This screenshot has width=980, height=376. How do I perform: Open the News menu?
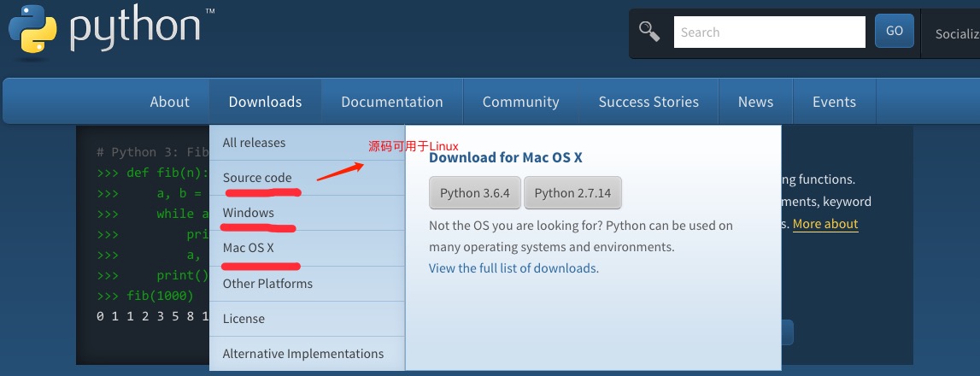[x=755, y=102]
